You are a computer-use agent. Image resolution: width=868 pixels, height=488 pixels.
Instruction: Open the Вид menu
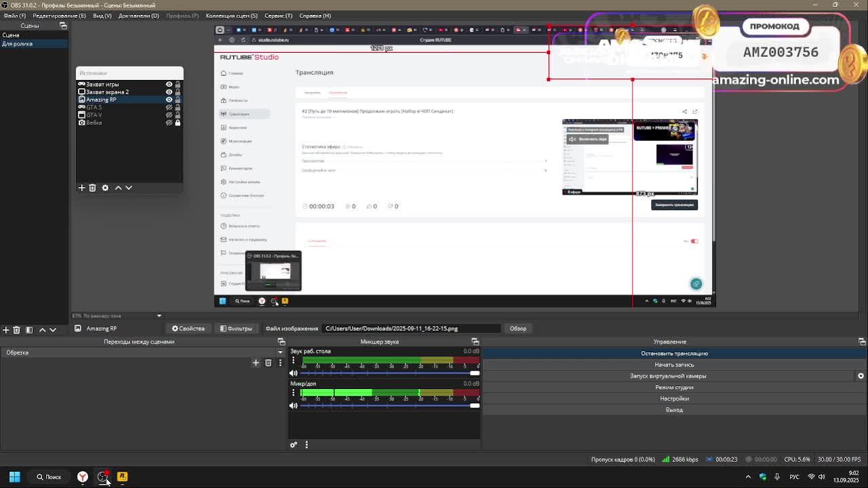(102, 16)
